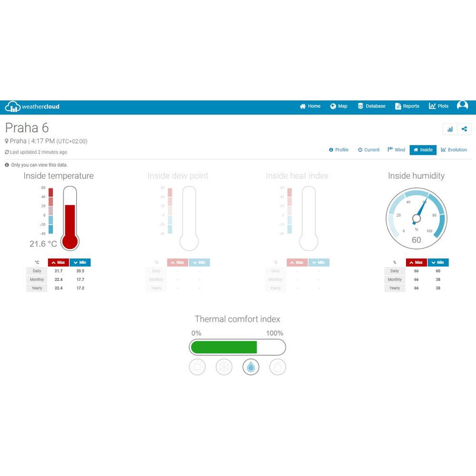The height and width of the screenshot is (476, 476).
Task: Click the chart statistics icon button
Action: [450, 129]
